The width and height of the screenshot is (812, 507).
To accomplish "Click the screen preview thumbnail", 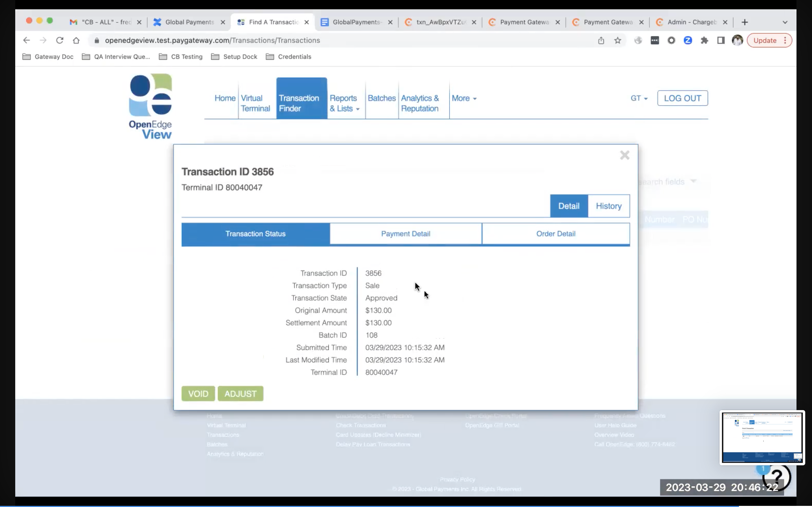I will point(762,437).
